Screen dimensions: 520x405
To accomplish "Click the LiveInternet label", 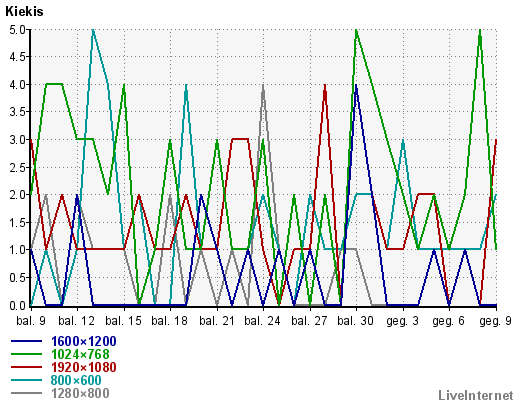I will pyautogui.click(x=476, y=395).
